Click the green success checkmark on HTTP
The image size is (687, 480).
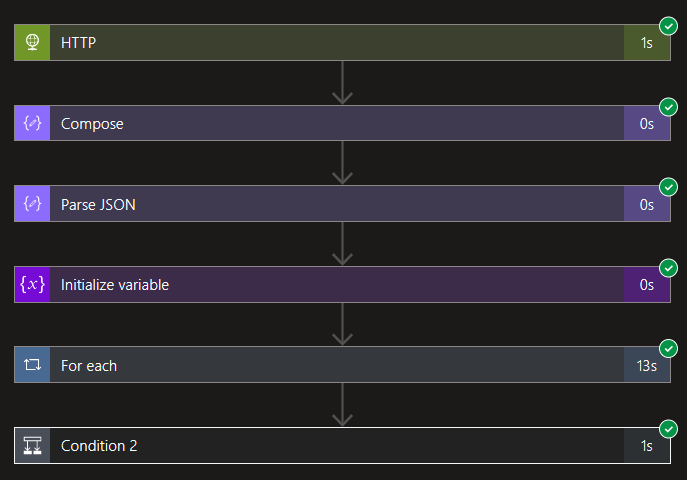[669, 26]
